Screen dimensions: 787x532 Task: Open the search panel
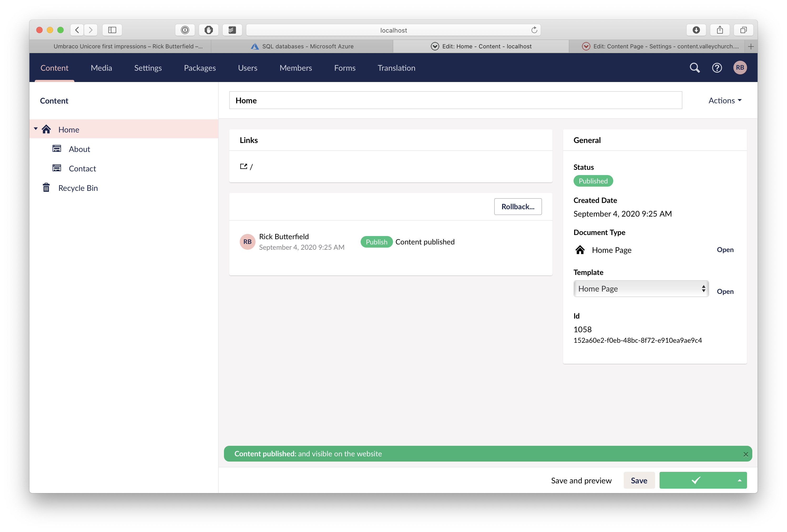tap(694, 67)
